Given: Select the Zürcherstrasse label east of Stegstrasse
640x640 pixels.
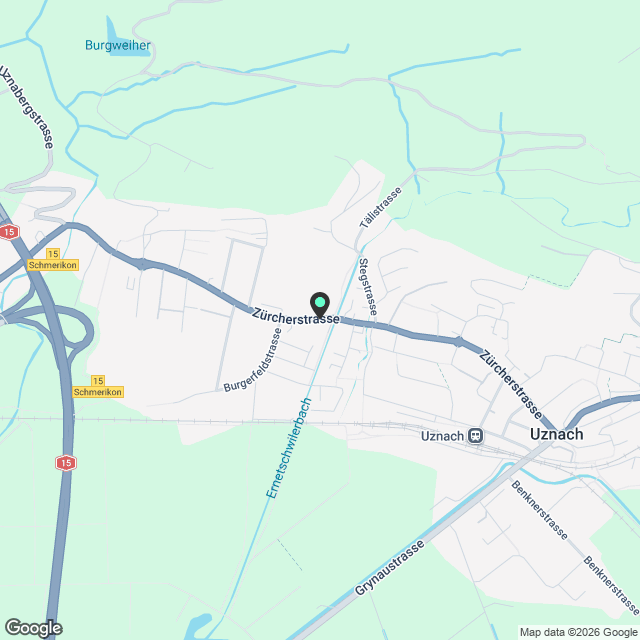Looking at the screenshot, I should [511, 385].
